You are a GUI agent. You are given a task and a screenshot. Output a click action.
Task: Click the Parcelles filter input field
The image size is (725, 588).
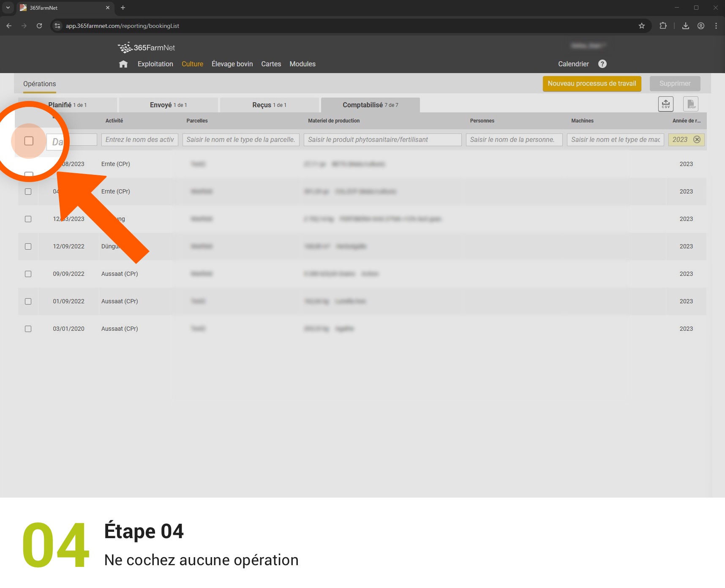coord(241,140)
